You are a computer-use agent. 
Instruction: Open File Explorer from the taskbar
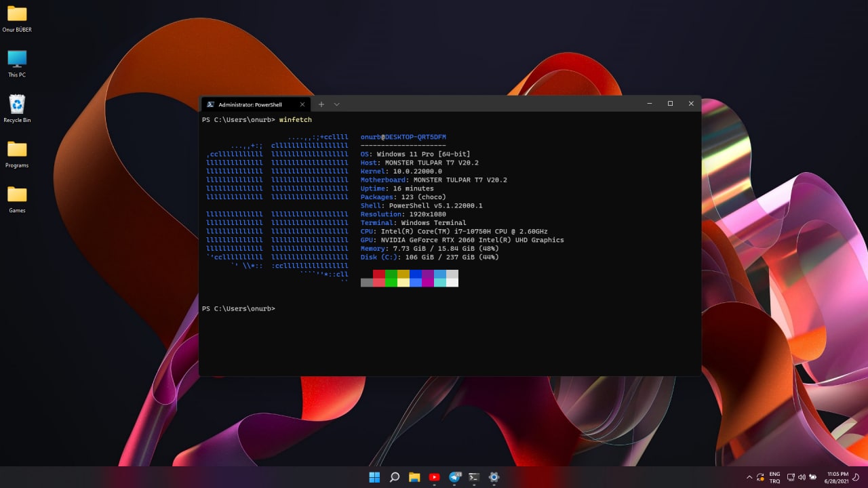(x=414, y=477)
